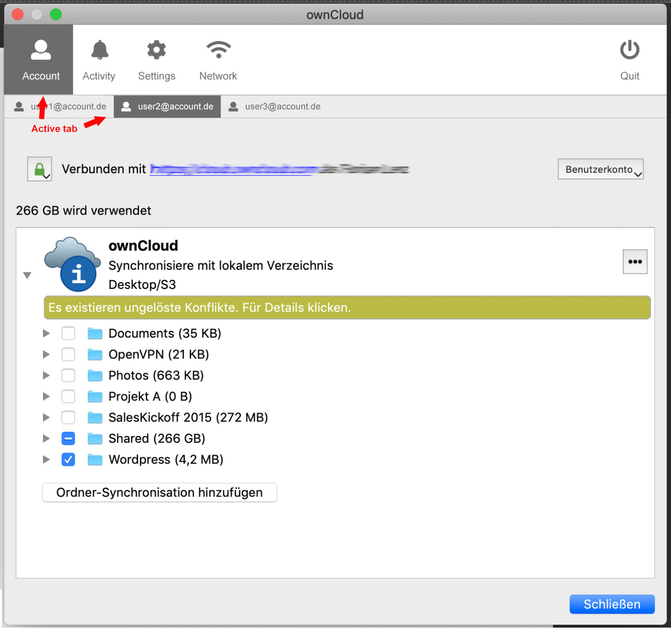671x644 pixels.
Task: Select the Projekt A (0 B) row
Action: pyautogui.click(x=150, y=397)
